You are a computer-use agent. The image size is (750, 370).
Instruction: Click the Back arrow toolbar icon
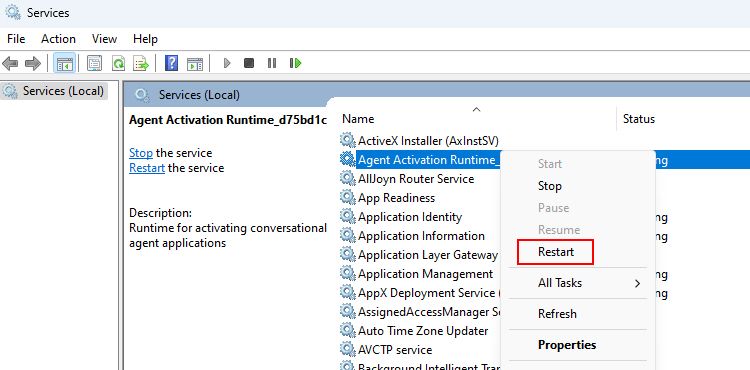(x=10, y=63)
